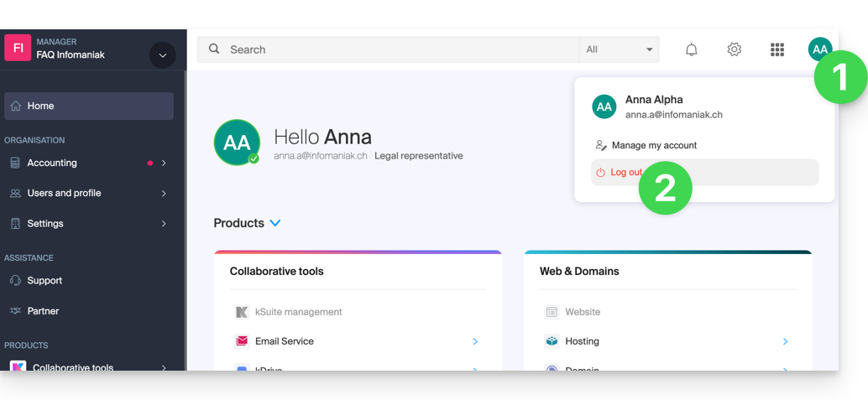Open the settings gear in top bar
Image resolution: width=868 pixels, height=400 pixels.
tap(734, 49)
